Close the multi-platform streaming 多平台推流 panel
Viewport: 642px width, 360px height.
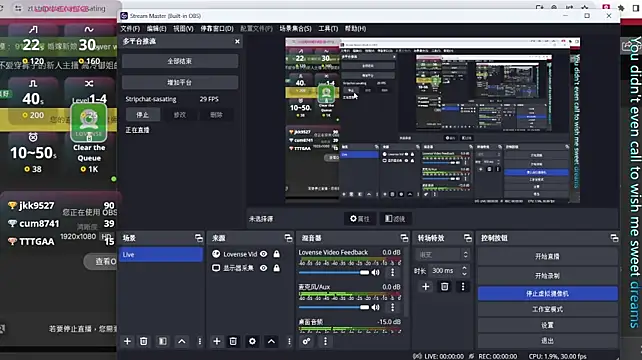pos(237,41)
